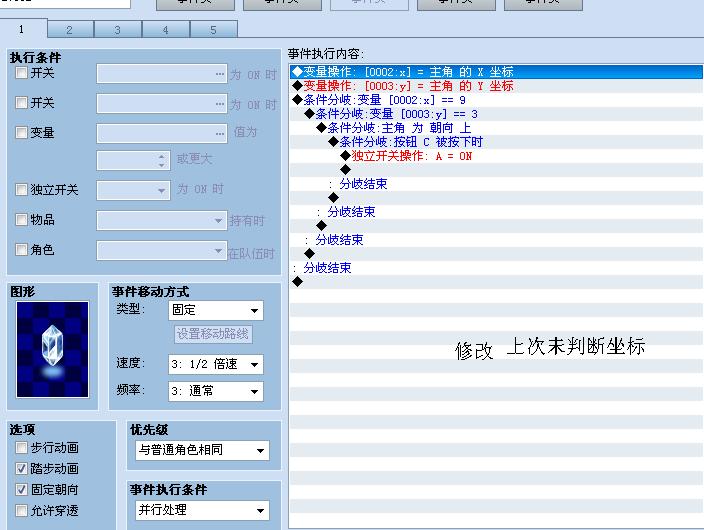
Task: Click the 设置移动路线 button
Action: tap(213, 334)
